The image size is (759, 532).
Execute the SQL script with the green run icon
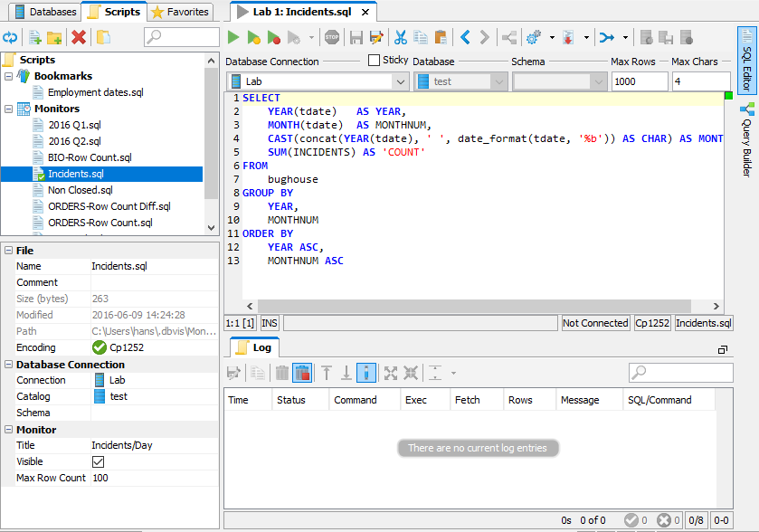coord(232,37)
